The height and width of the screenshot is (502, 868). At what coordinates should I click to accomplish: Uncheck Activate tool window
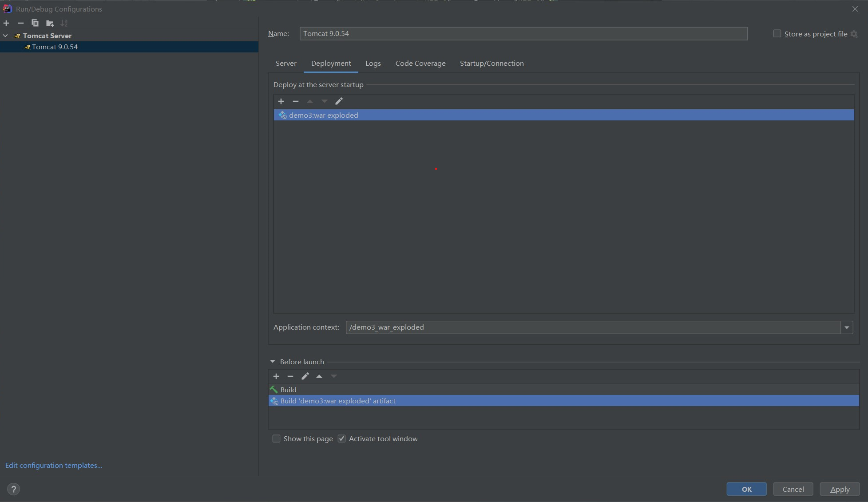[x=341, y=438]
